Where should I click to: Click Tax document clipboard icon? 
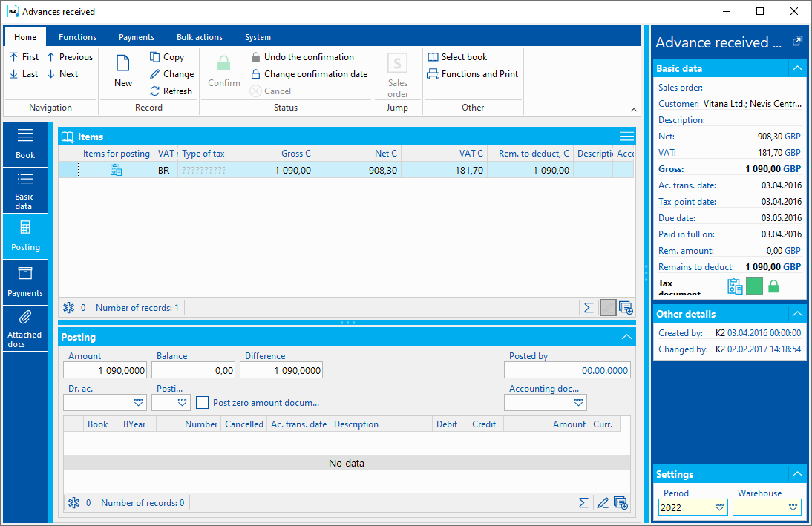735,286
